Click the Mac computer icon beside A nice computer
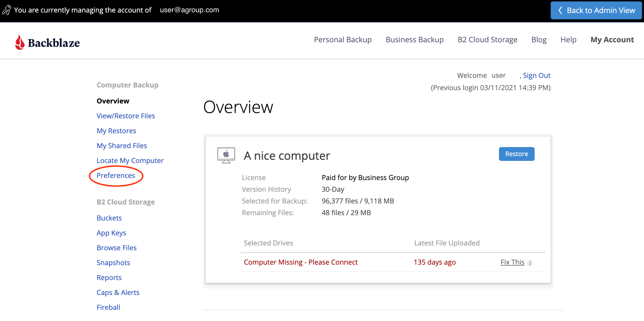Image resolution: width=644 pixels, height=321 pixels. click(x=226, y=155)
